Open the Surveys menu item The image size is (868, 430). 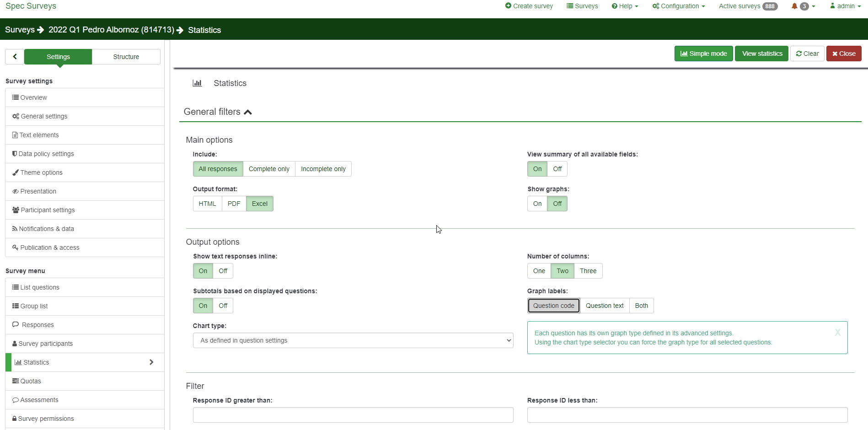(x=582, y=6)
